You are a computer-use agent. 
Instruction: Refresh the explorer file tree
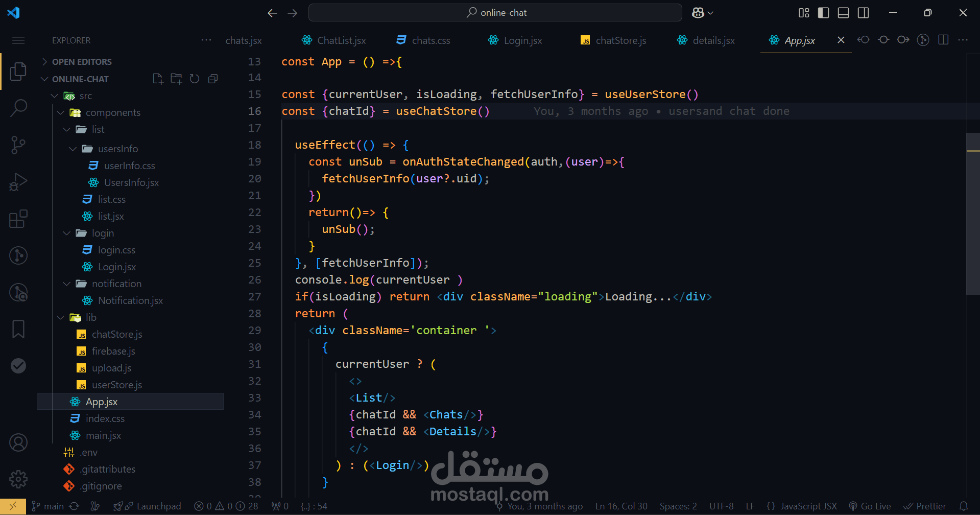point(195,79)
